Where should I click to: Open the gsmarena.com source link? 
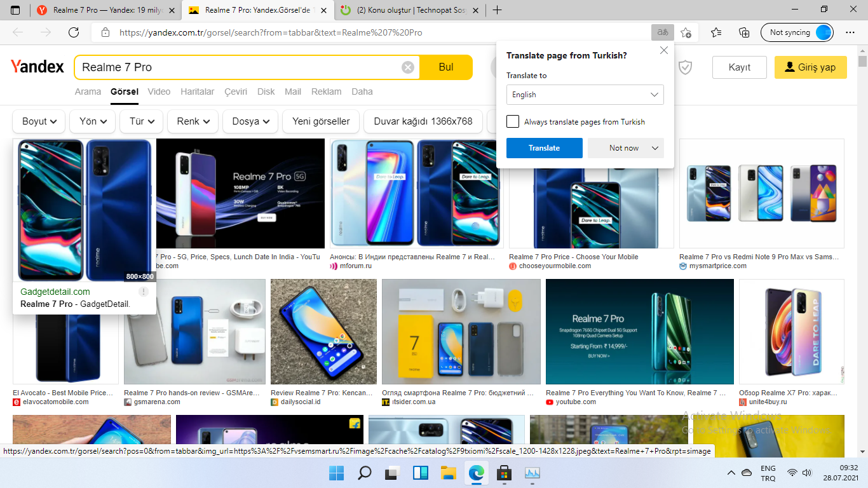156,402
